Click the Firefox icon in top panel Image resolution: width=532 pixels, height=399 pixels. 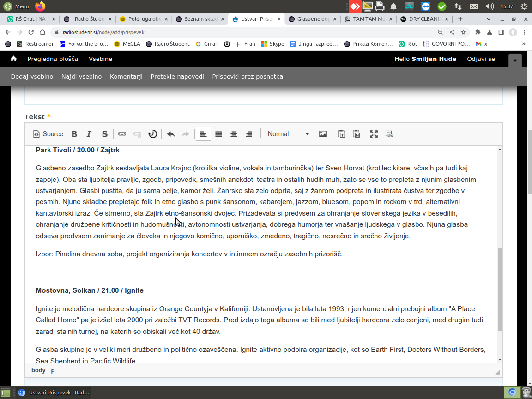[x=41, y=6]
